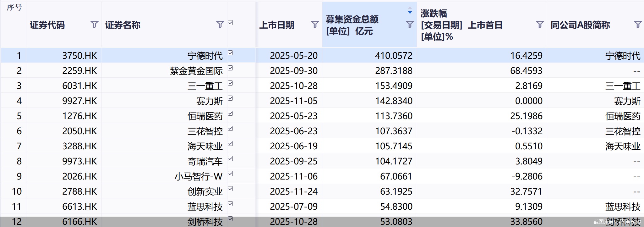Viewport: 644px width, 227px height.
Task: Open filter for 涨跌幅 column
Action: 540,25
